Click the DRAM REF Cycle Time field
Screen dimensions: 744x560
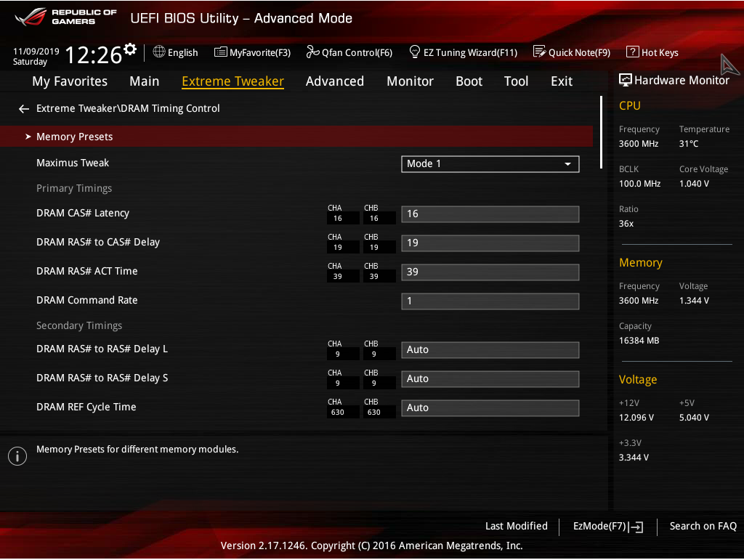[x=490, y=407]
